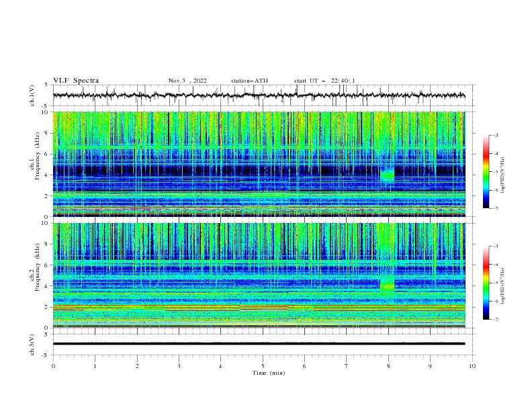Image resolution: width=532 pixels, height=411 pixels.
Task: Click the ch.3 voltage flat trace
Action: (x=259, y=344)
